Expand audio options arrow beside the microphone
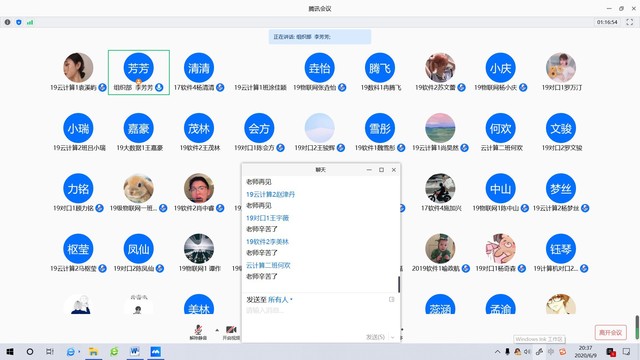The image size is (640, 360). pyautogui.click(x=217, y=330)
